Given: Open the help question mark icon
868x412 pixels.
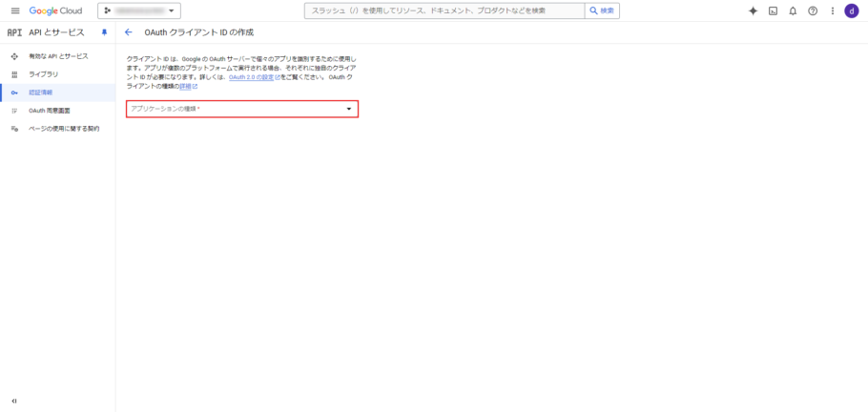Looking at the screenshot, I should tap(813, 10).
